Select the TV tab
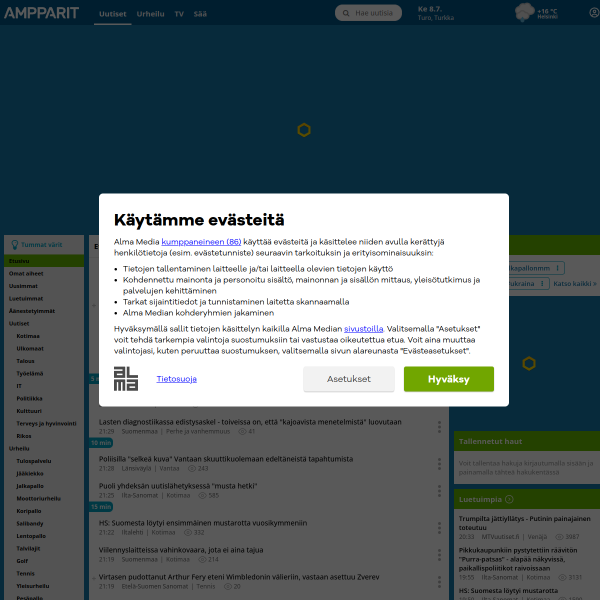600x600 pixels. tap(179, 14)
